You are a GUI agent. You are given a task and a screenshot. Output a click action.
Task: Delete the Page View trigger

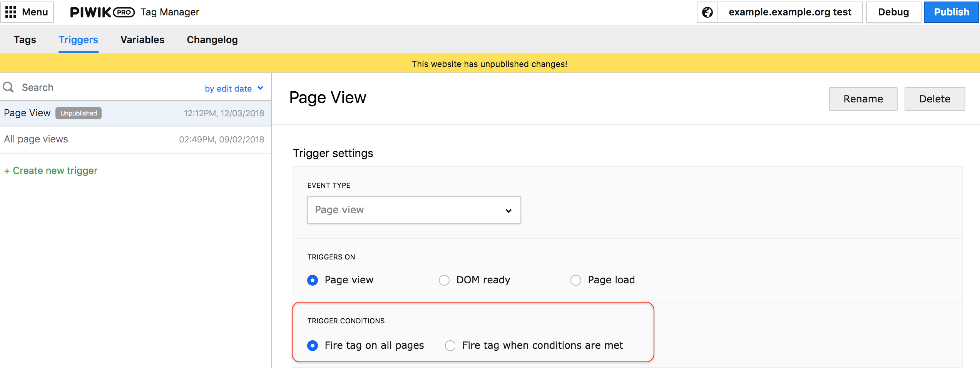[935, 99]
